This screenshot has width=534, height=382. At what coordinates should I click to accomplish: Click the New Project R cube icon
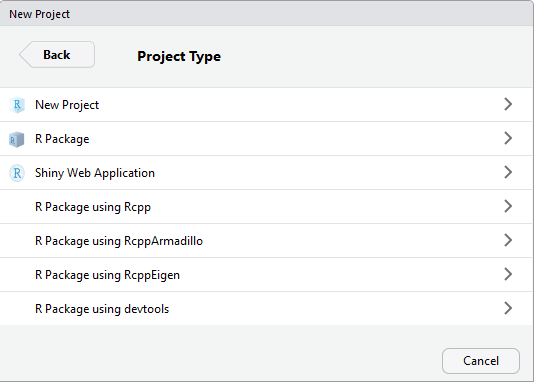[17, 105]
